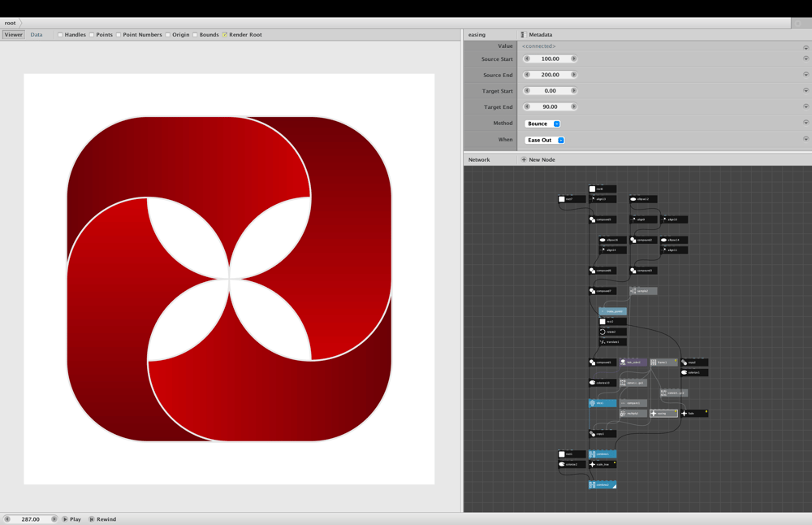Select the purple hsb_color2 node

[633, 362]
